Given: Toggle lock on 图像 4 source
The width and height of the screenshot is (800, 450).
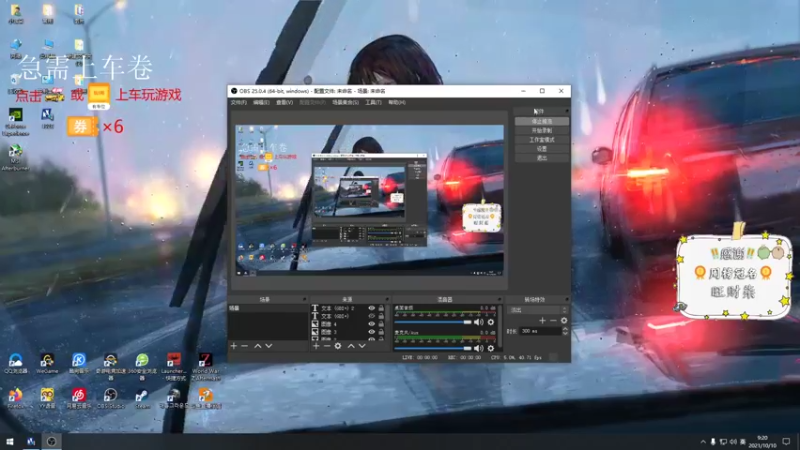Looking at the screenshot, I should 381,323.
